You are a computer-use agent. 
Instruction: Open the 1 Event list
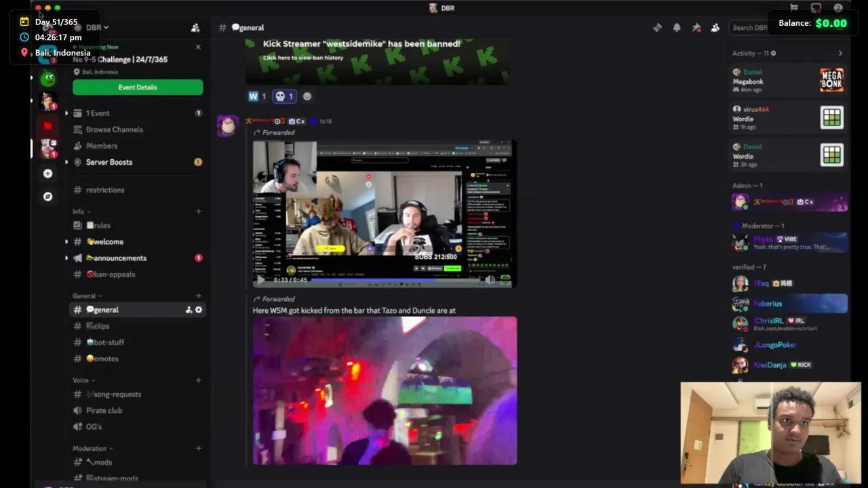pyautogui.click(x=138, y=113)
